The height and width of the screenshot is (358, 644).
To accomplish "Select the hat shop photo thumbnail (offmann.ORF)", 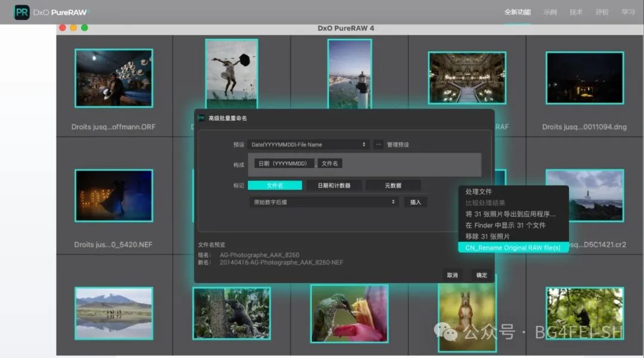I will tap(114, 78).
